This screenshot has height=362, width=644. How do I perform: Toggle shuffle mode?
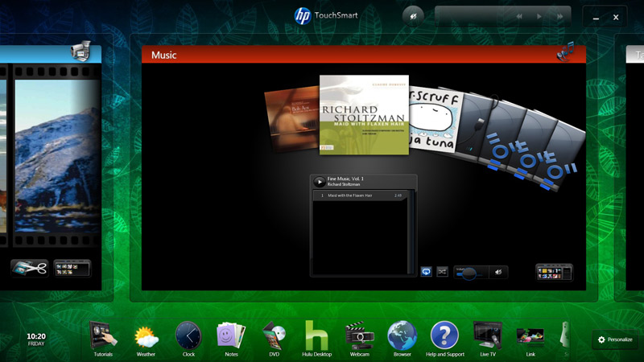click(x=442, y=272)
